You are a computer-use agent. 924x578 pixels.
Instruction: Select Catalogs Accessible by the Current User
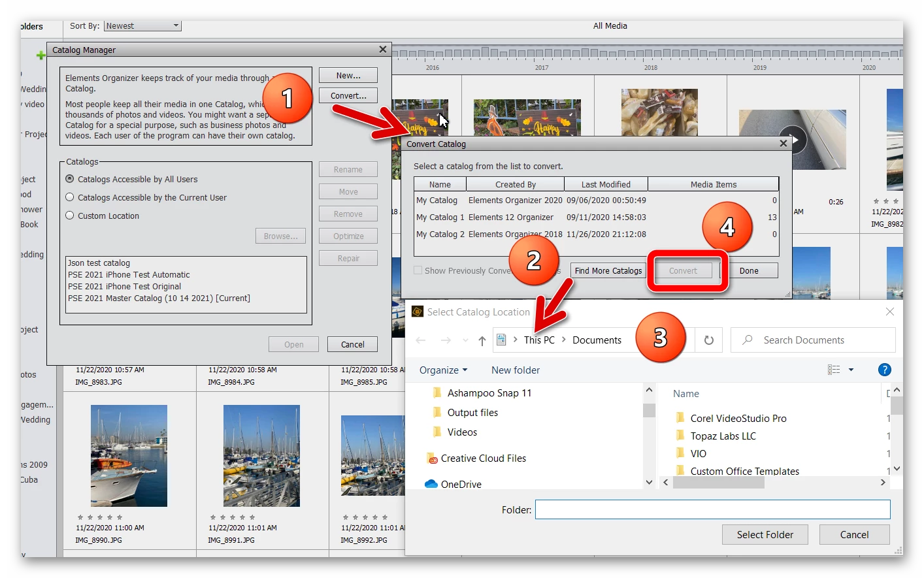(70, 197)
